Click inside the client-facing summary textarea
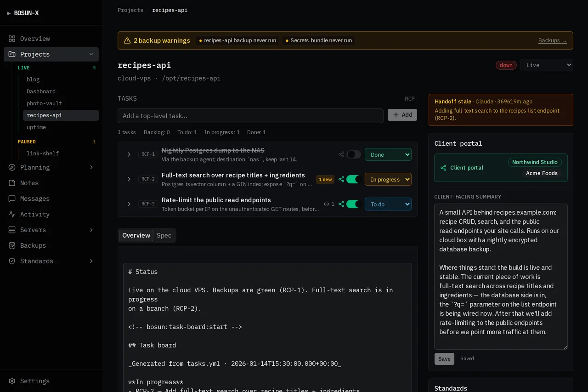The width and height of the screenshot is (588, 392). [501, 277]
